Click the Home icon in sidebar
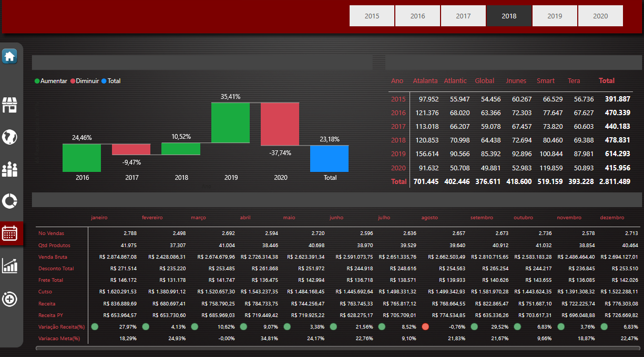Image resolution: width=644 pixels, height=357 pixels. (9, 56)
